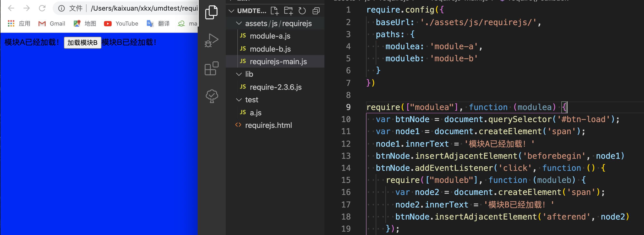Select requirejs-main.js in explorer
Image resolution: width=644 pixels, height=235 pixels.
point(275,61)
